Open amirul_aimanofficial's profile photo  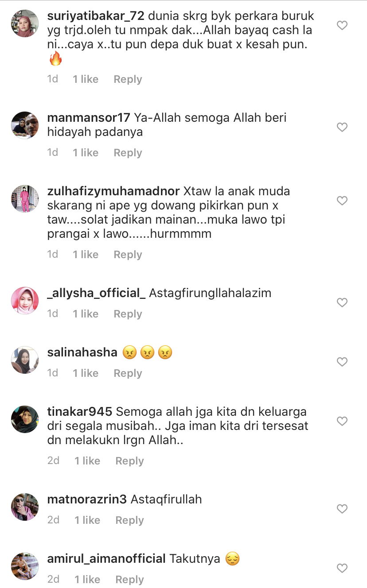[25, 566]
